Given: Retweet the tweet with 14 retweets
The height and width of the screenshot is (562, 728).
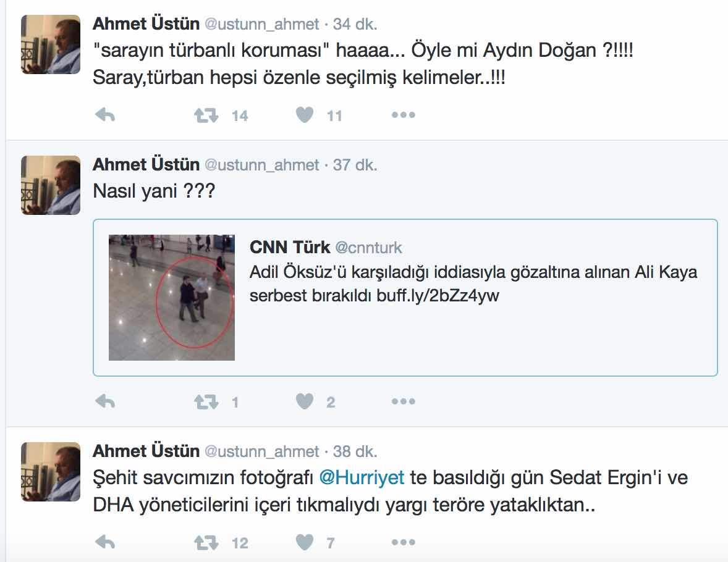Looking at the screenshot, I should [x=206, y=115].
